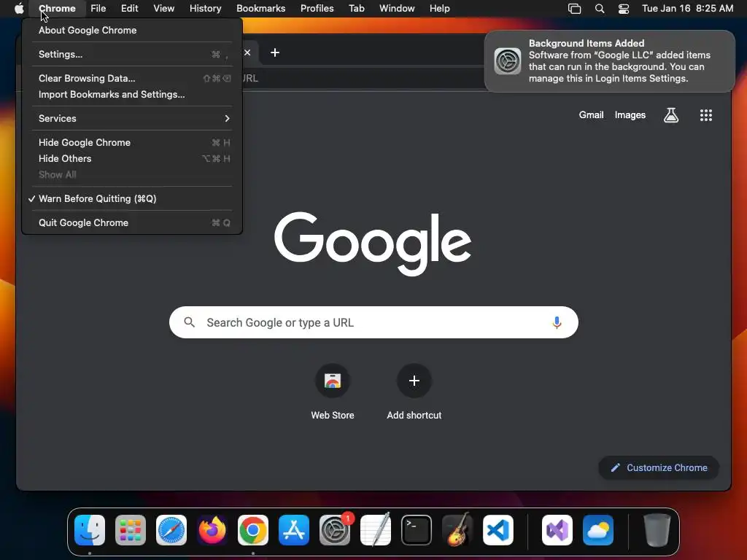Toggle Warn Before Quitting option
The height and width of the screenshot is (560, 747).
tap(132, 198)
